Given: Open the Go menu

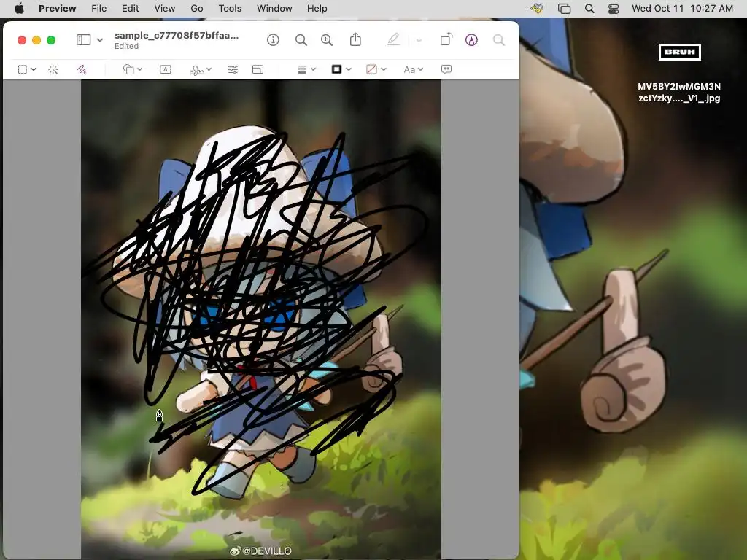Looking at the screenshot, I should tap(197, 9).
